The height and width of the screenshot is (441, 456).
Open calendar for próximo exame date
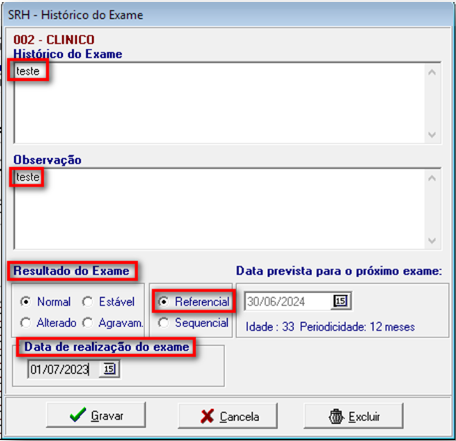click(340, 301)
